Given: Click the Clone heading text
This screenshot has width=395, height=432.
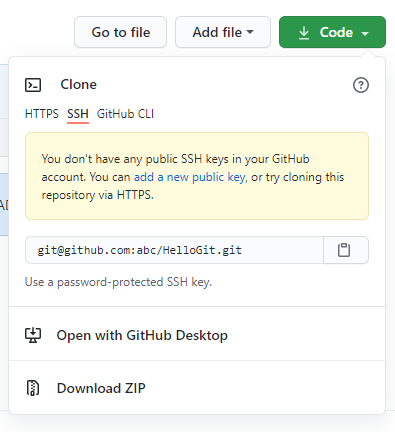Looking at the screenshot, I should click(78, 85).
